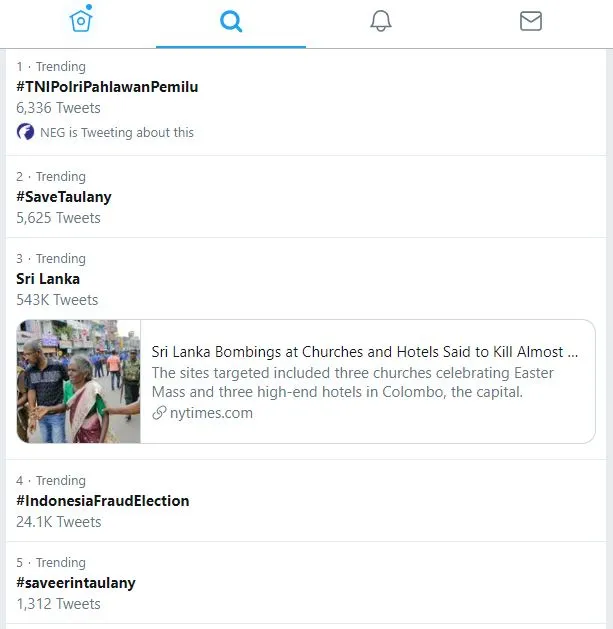Click the 5,625 Tweets count

click(58, 218)
